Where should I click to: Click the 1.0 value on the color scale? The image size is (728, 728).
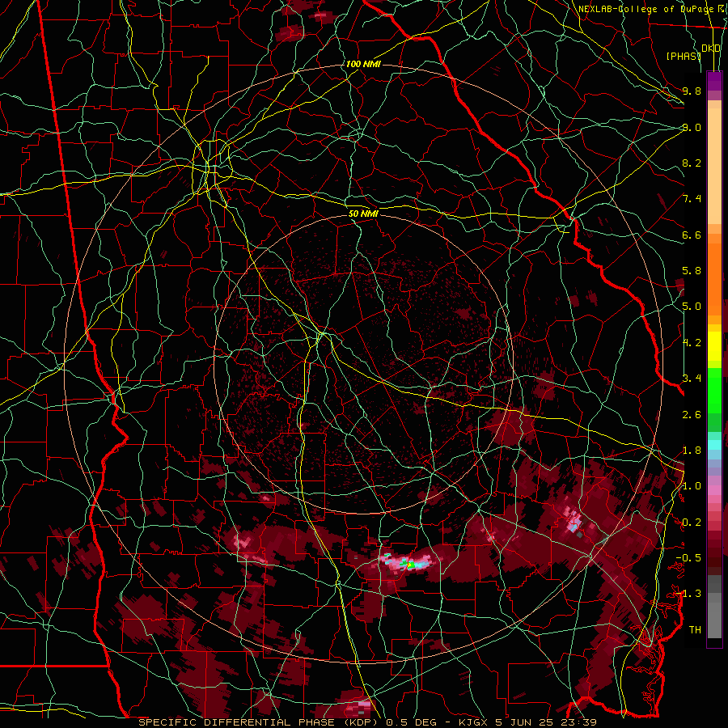tap(692, 486)
